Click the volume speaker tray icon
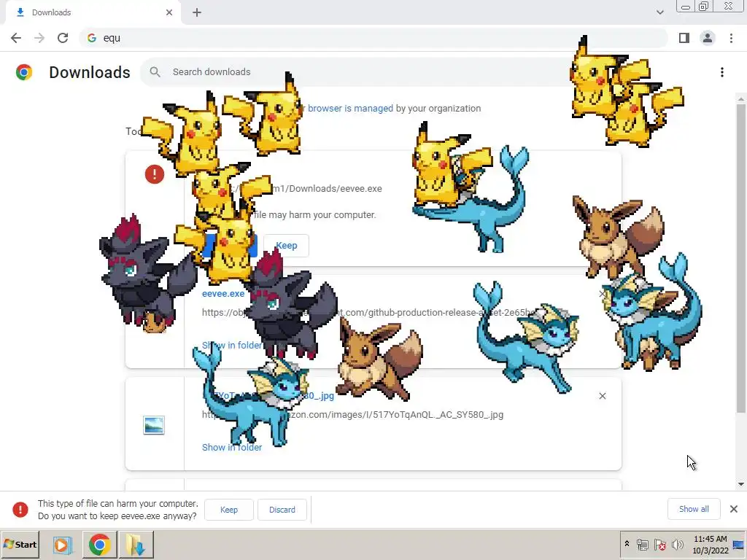Viewport: 747px width, 560px height. pyautogui.click(x=678, y=544)
